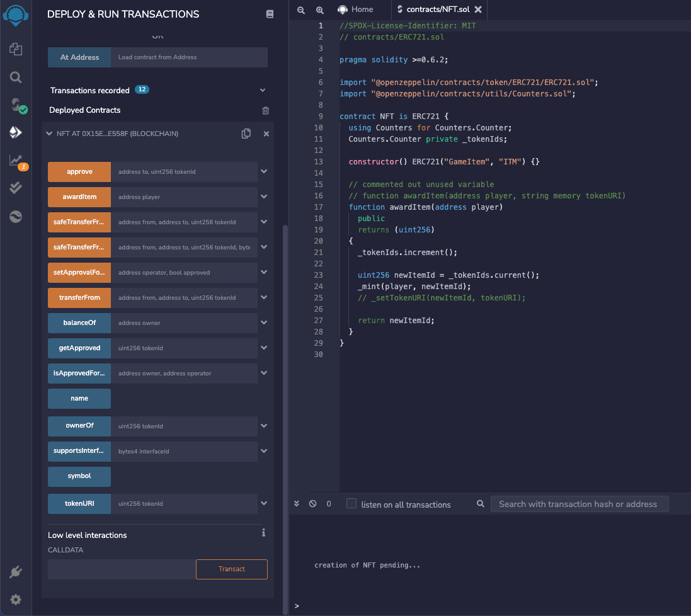Copy deployed NFT contract address

point(246,134)
